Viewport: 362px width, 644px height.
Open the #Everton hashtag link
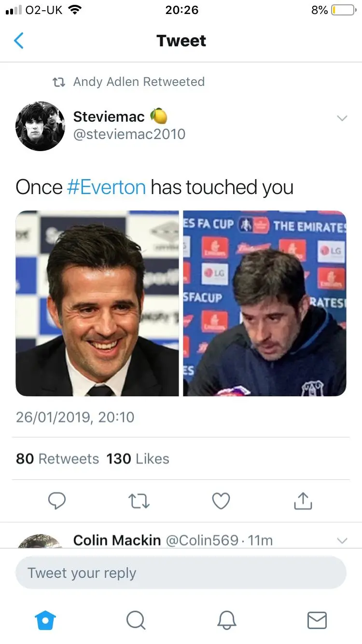click(106, 187)
